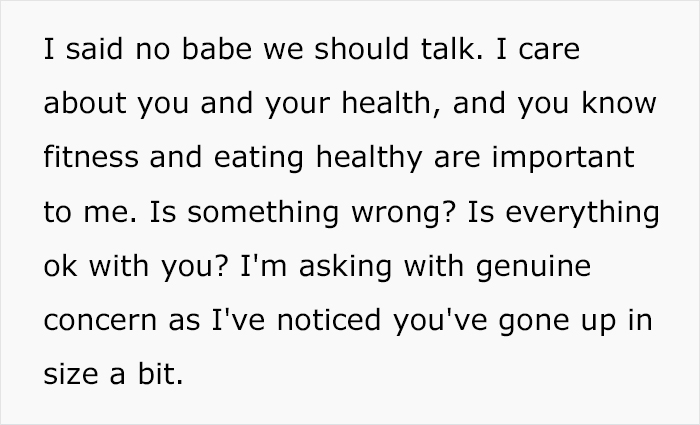
Task: Click the word "something" in fourth line
Action: [x=263, y=213]
